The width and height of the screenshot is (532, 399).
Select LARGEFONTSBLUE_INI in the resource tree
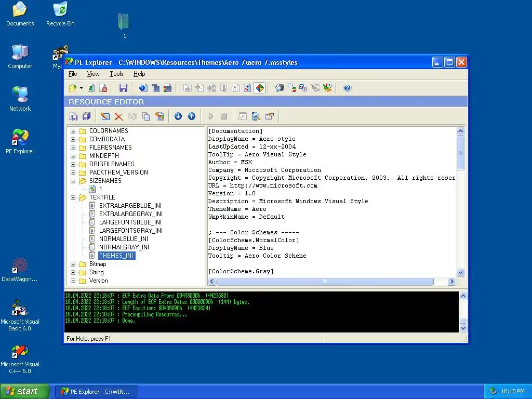130,222
